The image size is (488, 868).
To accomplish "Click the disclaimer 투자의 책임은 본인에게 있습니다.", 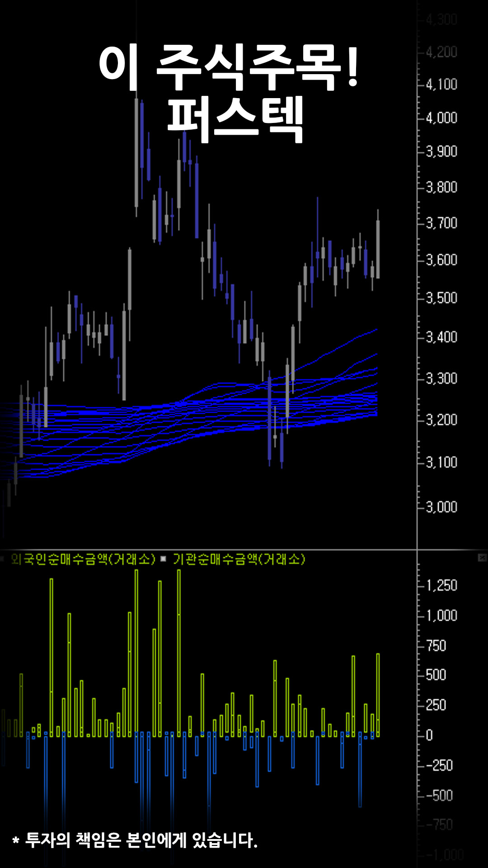I will coord(141,840).
